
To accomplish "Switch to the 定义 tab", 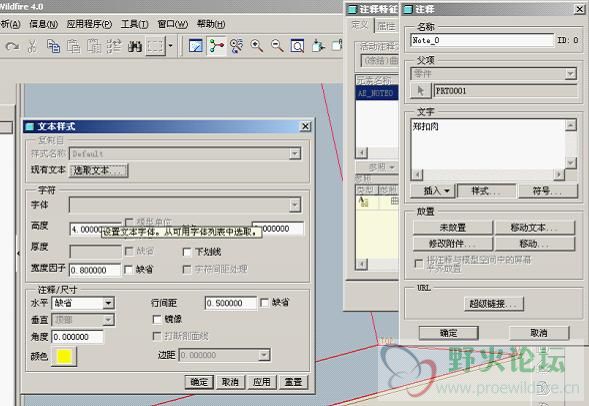I will coord(360,25).
